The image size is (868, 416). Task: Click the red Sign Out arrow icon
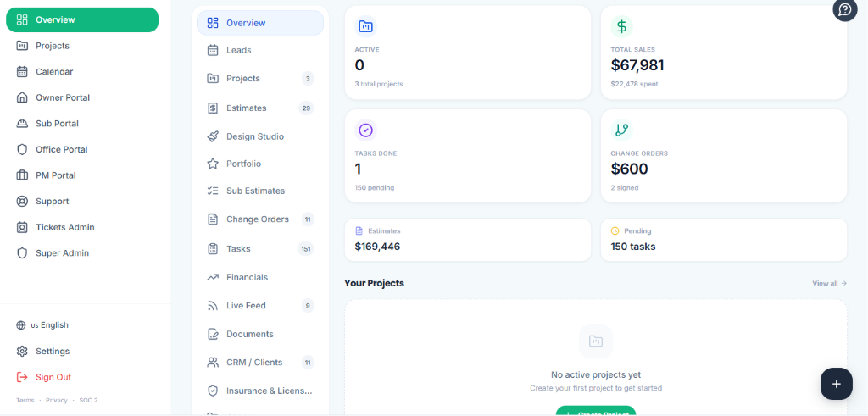(22, 377)
